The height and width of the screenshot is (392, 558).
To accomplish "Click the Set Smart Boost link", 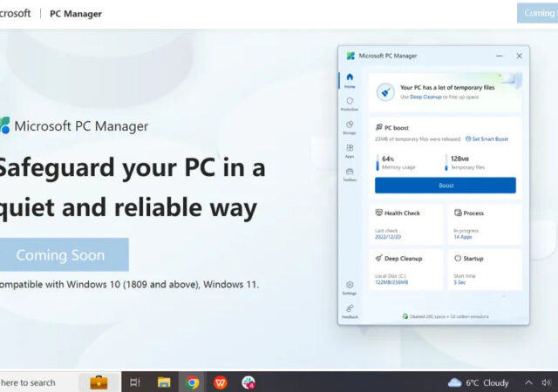I will click(487, 139).
